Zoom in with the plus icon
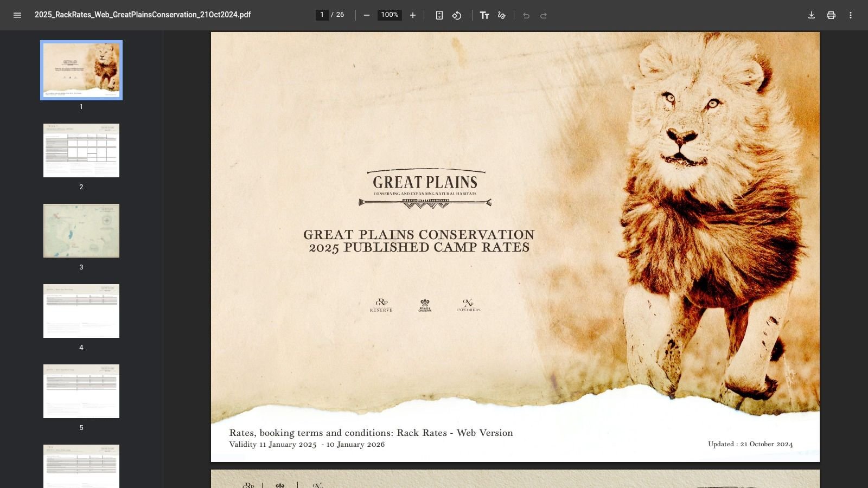The image size is (868, 488). (413, 15)
